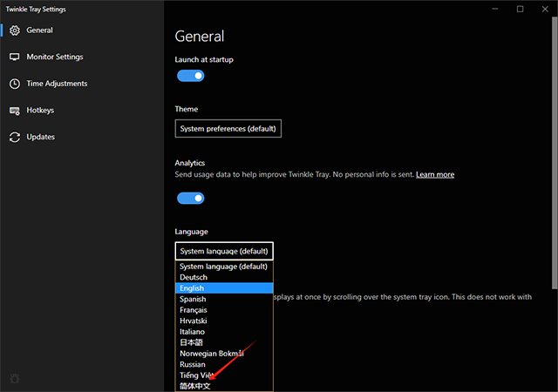Image resolution: width=558 pixels, height=392 pixels.
Task: Open the Hotkeys settings tab
Action: [x=40, y=111]
